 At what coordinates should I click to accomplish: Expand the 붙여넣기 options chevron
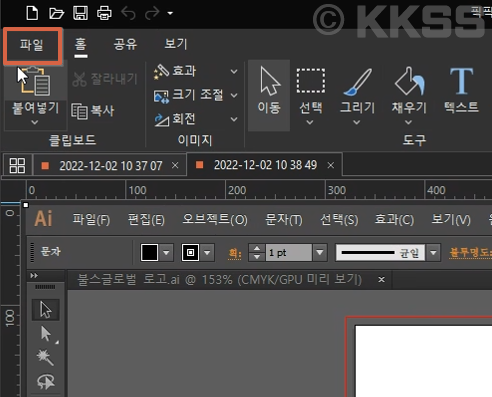[35, 122]
